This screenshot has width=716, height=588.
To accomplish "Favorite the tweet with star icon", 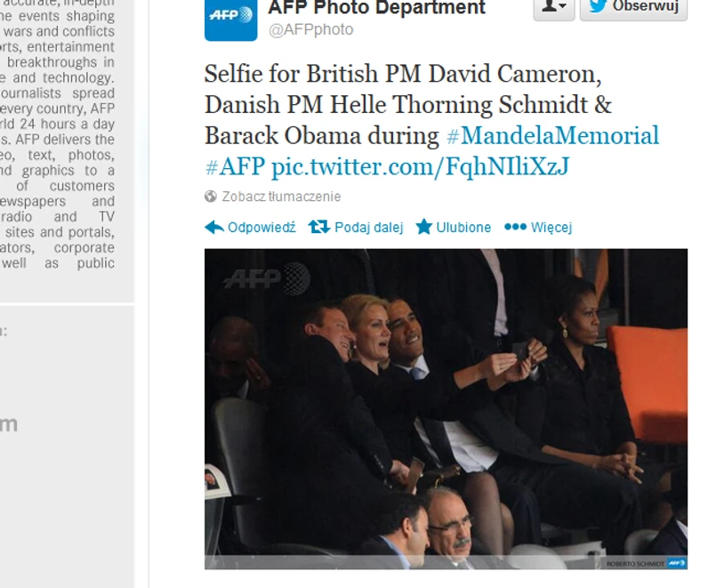I will click(x=423, y=227).
